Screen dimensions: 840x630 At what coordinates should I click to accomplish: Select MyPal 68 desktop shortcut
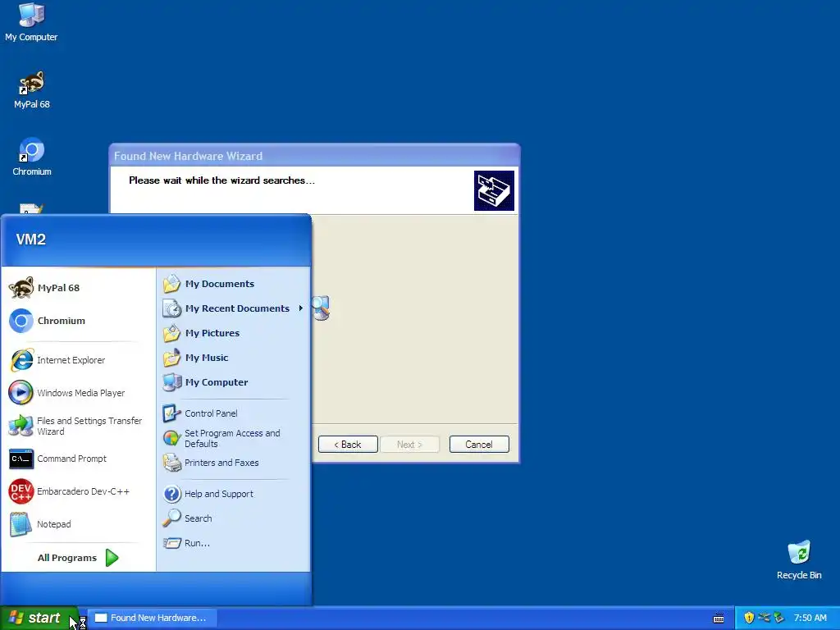click(x=32, y=90)
